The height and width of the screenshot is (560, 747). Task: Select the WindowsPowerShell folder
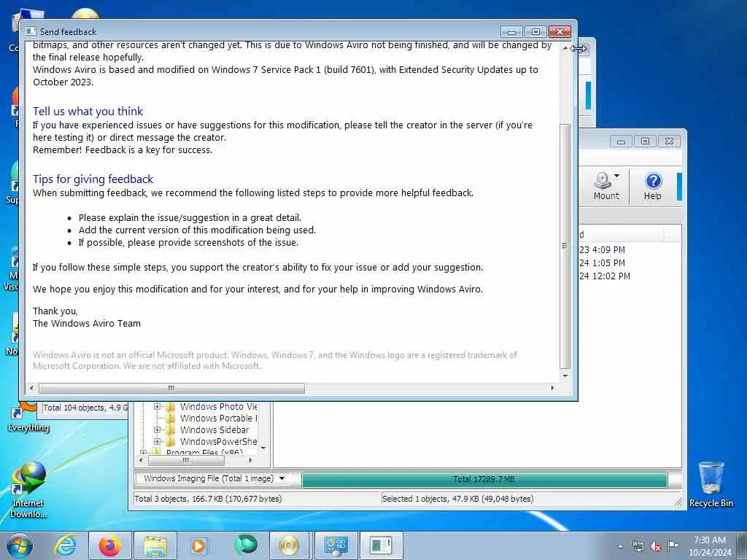pyautogui.click(x=210, y=441)
